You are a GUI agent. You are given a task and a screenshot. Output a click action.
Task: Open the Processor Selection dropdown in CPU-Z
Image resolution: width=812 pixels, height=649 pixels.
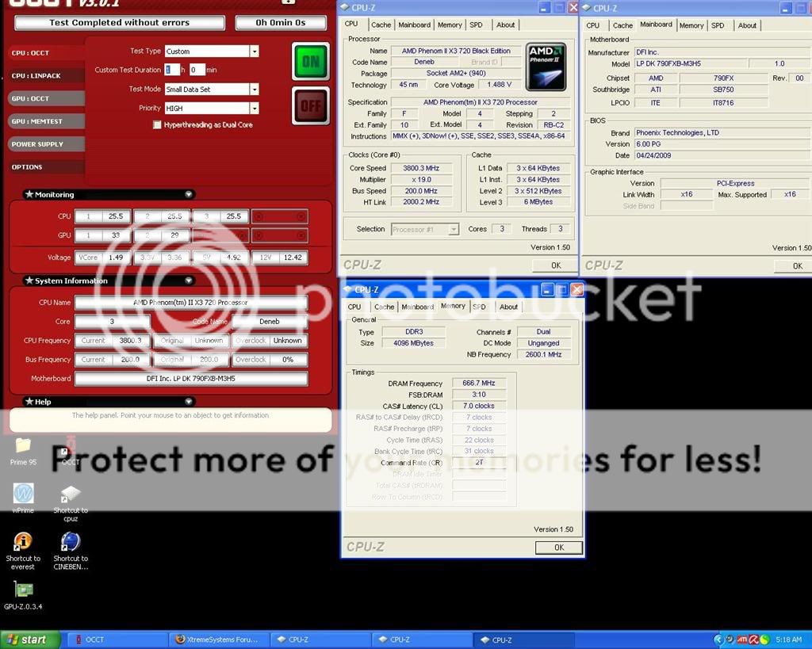pyautogui.click(x=453, y=229)
